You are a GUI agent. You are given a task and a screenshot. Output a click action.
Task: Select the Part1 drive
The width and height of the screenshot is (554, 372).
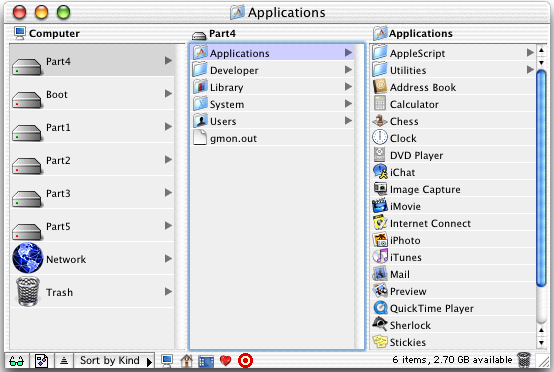pos(92,126)
